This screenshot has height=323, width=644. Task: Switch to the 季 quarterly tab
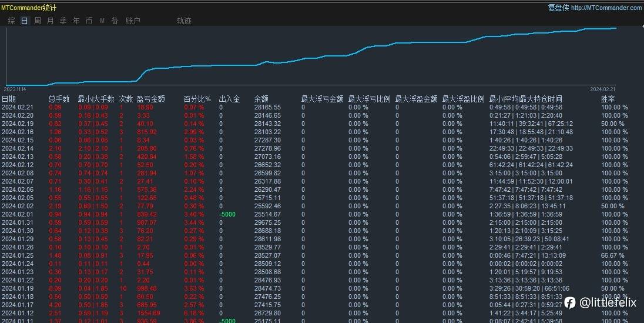point(63,21)
